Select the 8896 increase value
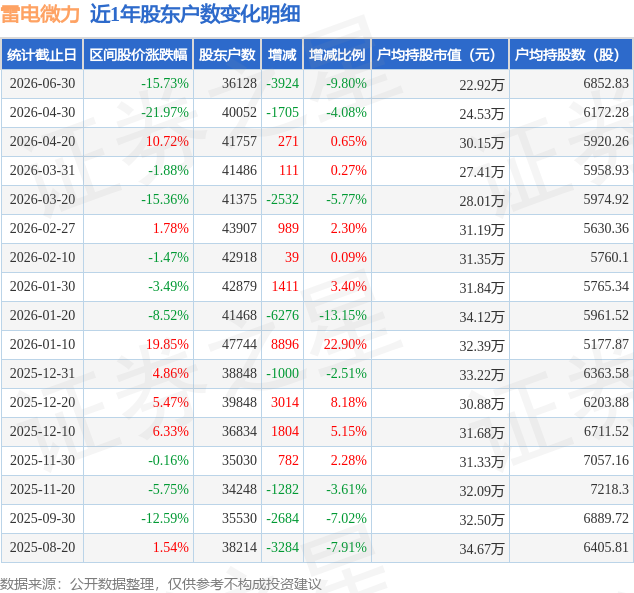 285,344
